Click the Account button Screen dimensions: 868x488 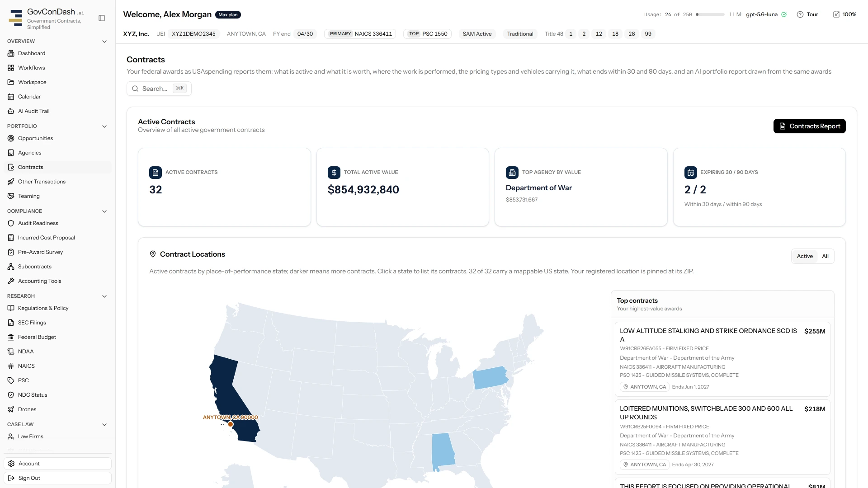57,464
